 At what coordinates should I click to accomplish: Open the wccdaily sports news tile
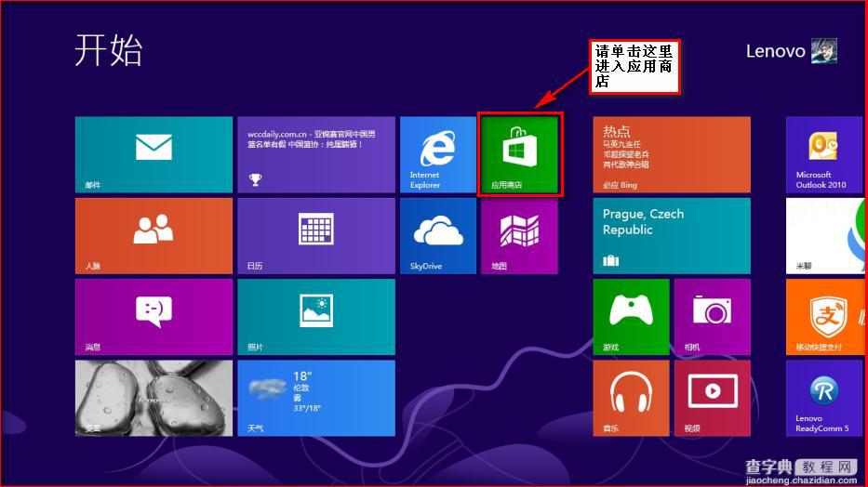(x=316, y=155)
